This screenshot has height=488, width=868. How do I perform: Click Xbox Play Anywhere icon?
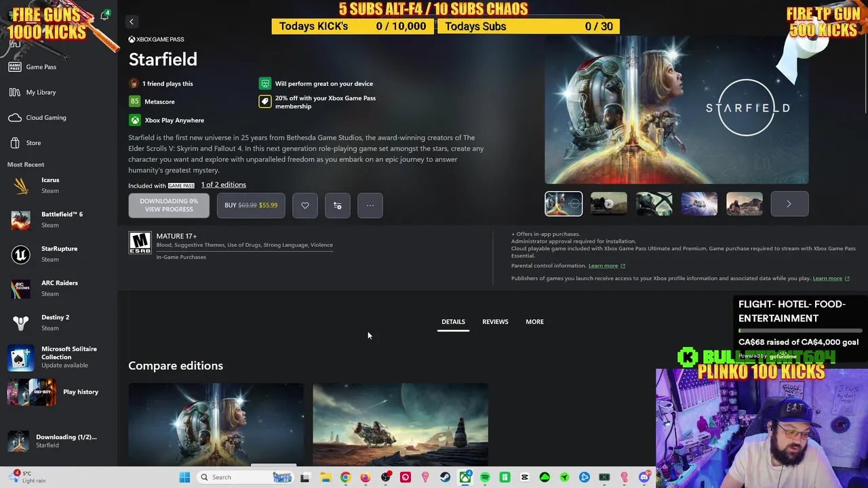coord(135,120)
